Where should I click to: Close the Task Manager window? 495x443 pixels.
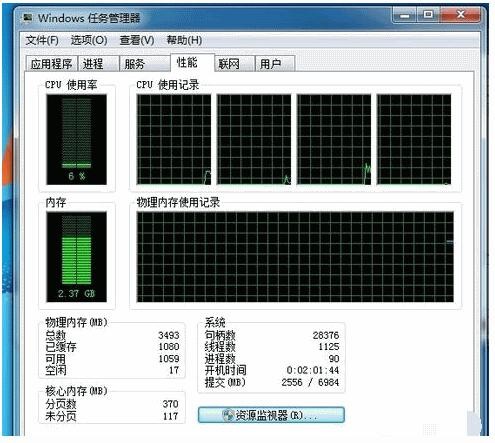460,15
